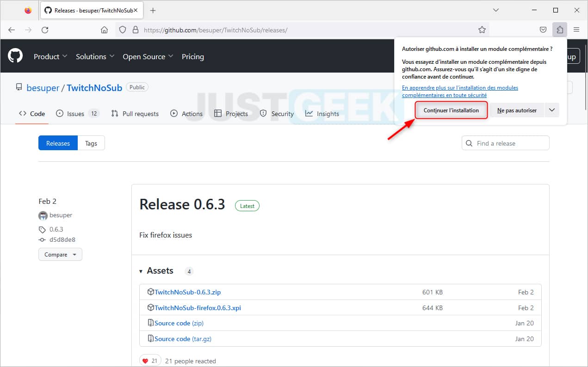The width and height of the screenshot is (588, 367).
Task: Click the Latest release badge
Action: tap(247, 206)
